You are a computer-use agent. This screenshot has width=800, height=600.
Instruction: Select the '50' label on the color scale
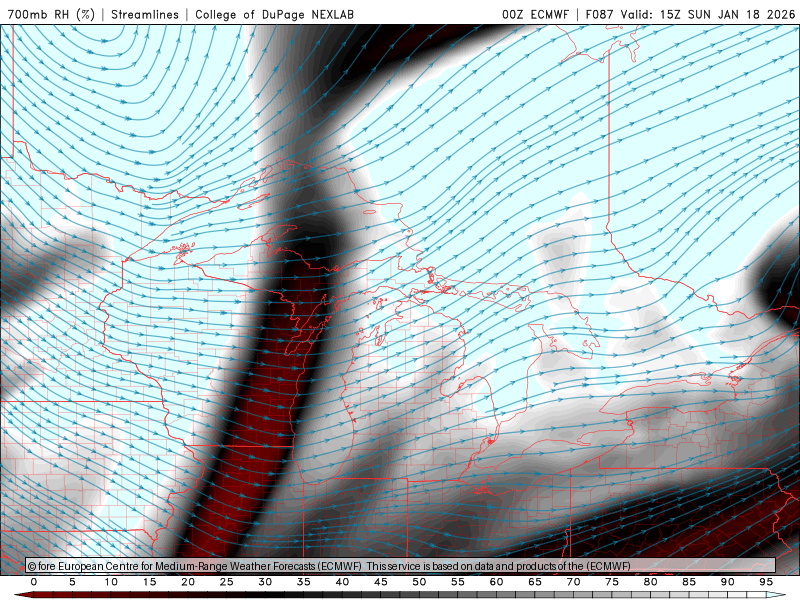click(419, 582)
